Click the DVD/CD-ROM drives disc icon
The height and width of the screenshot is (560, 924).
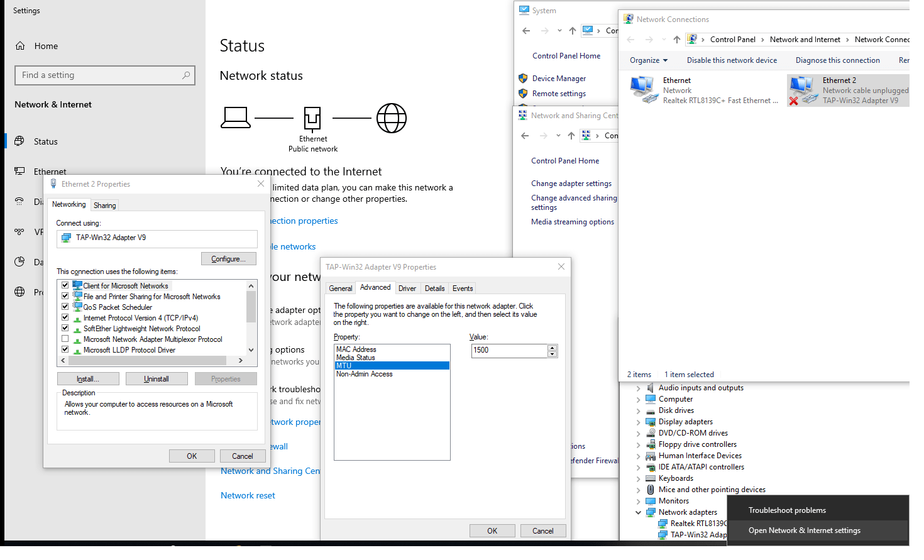[651, 433]
